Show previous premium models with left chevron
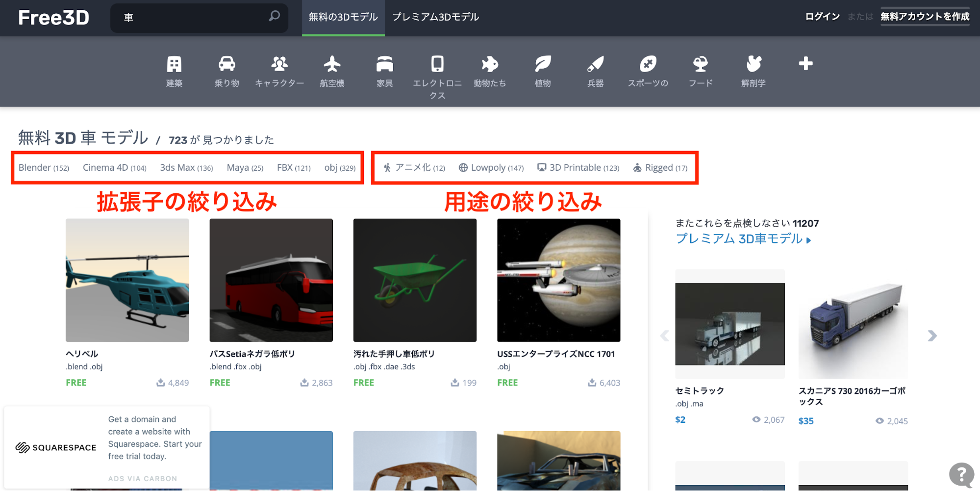 tap(665, 336)
